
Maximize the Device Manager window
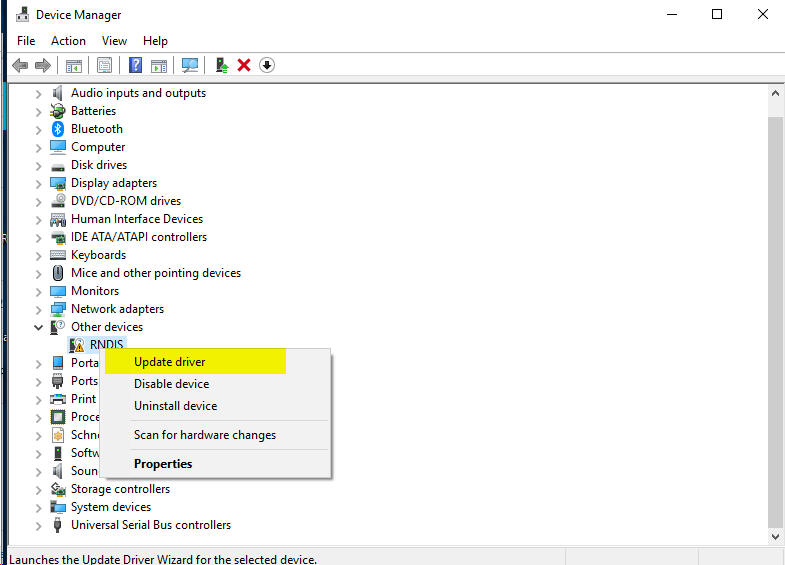click(717, 14)
